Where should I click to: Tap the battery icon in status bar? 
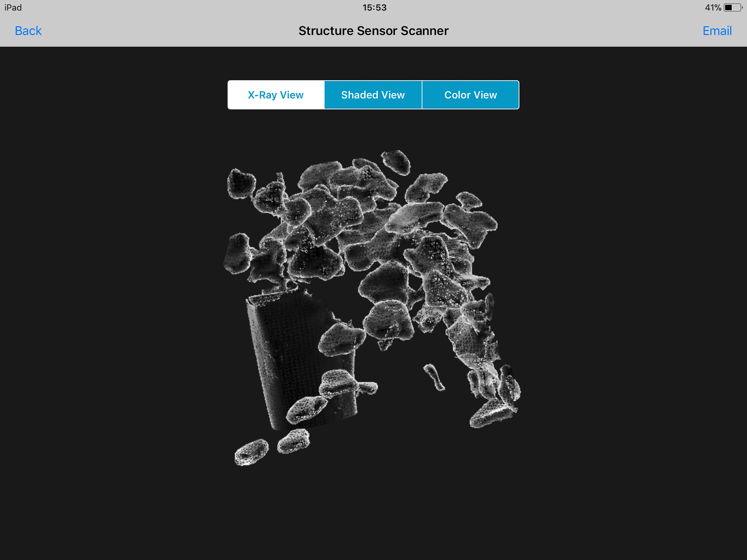coord(733,7)
